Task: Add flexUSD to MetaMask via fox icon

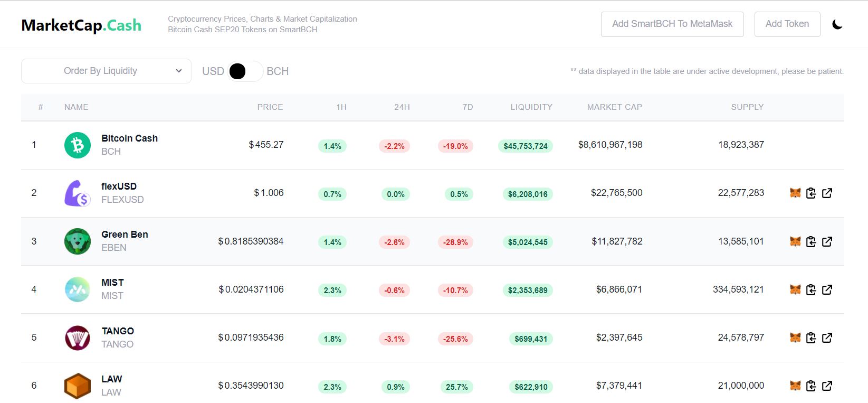Action: tap(795, 193)
